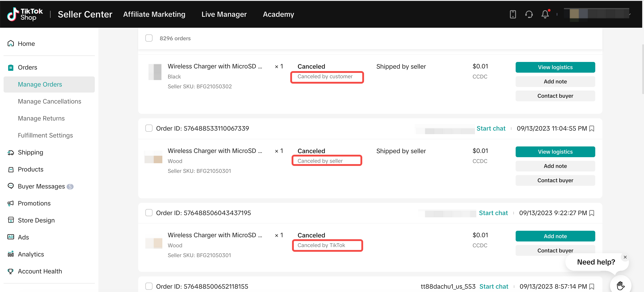The width and height of the screenshot is (644, 292).
Task: Dismiss the Need help popup
Action: pos(625,257)
